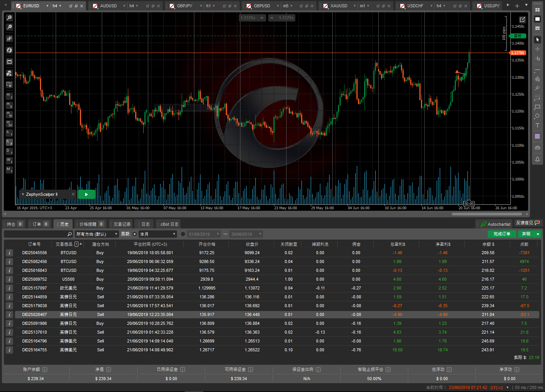Click the 完成订单 green button
The image size is (545, 392).
point(502,234)
